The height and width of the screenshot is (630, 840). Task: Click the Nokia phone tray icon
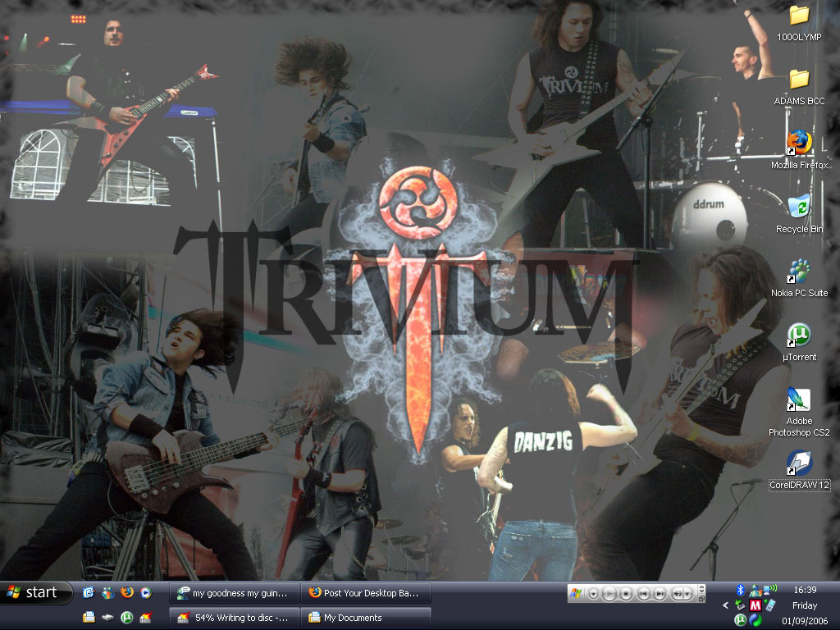click(x=769, y=605)
